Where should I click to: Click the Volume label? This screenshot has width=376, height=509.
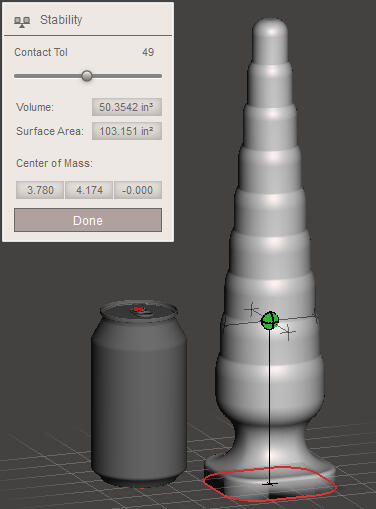pos(35,107)
